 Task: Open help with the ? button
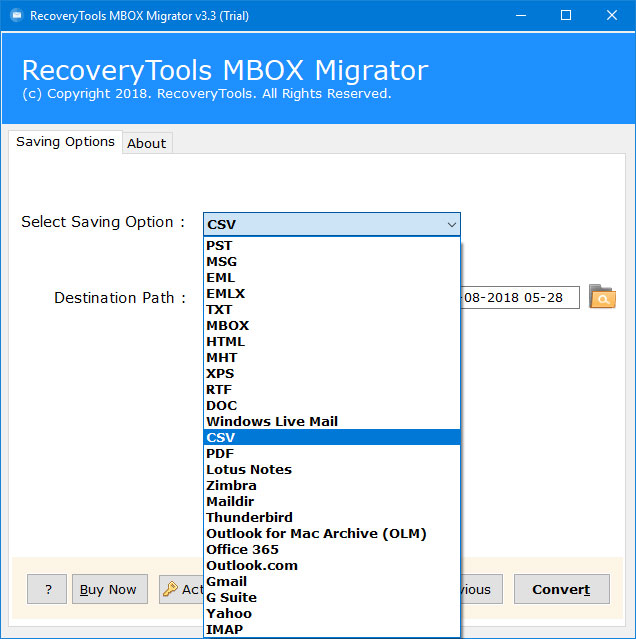tap(47, 589)
